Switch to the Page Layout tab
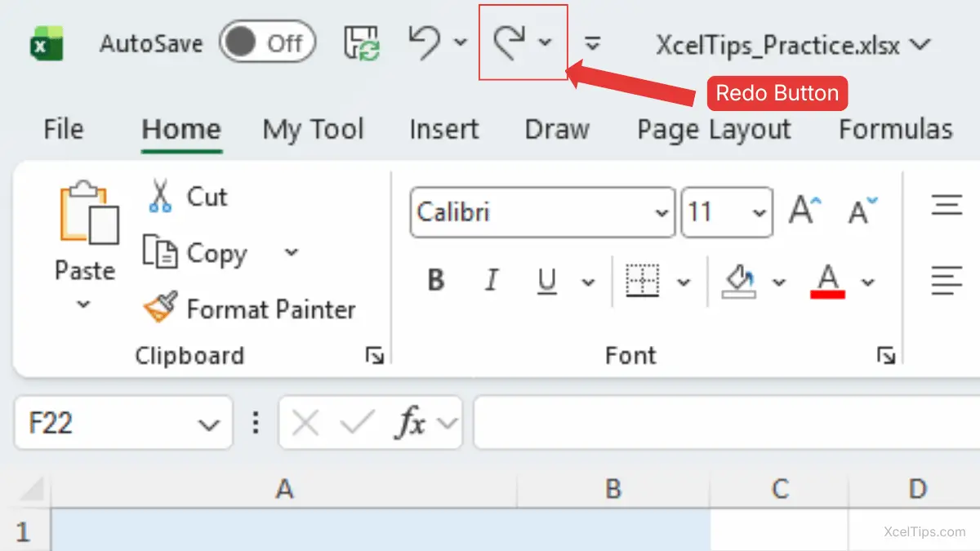980x551 pixels. (x=714, y=130)
